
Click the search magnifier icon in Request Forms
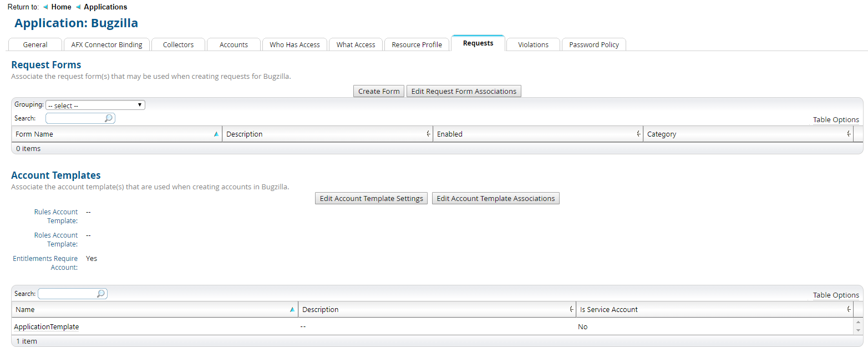[109, 118]
